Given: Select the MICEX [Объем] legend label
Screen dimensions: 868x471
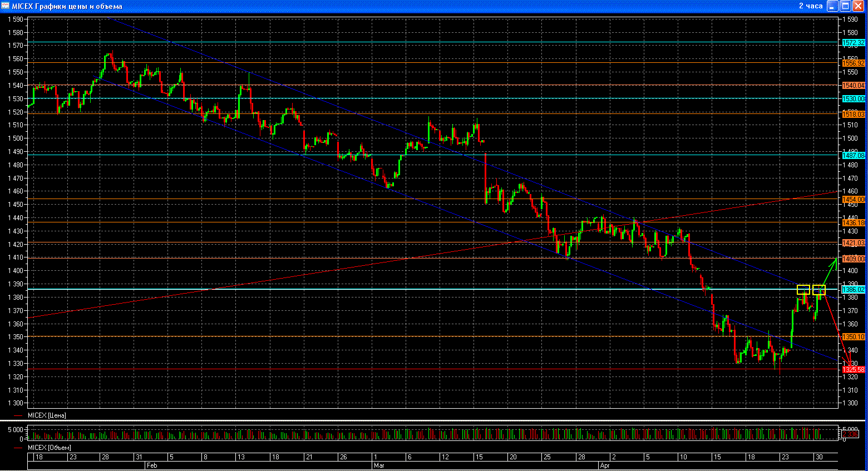Looking at the screenshot, I should 49,448.
